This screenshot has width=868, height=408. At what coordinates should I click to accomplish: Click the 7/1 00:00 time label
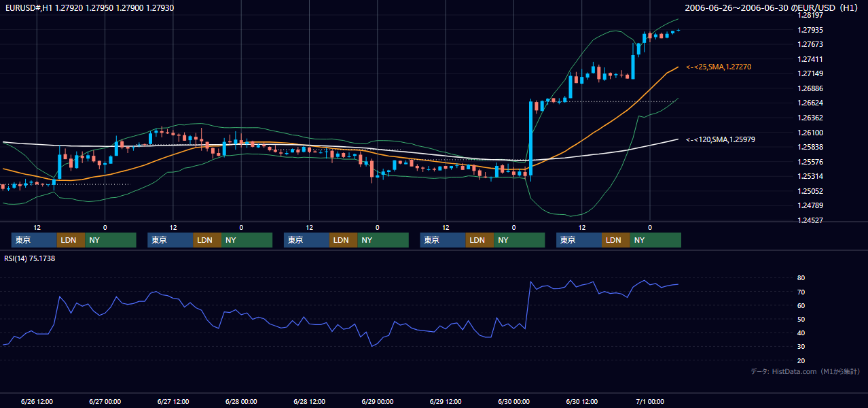650,401
